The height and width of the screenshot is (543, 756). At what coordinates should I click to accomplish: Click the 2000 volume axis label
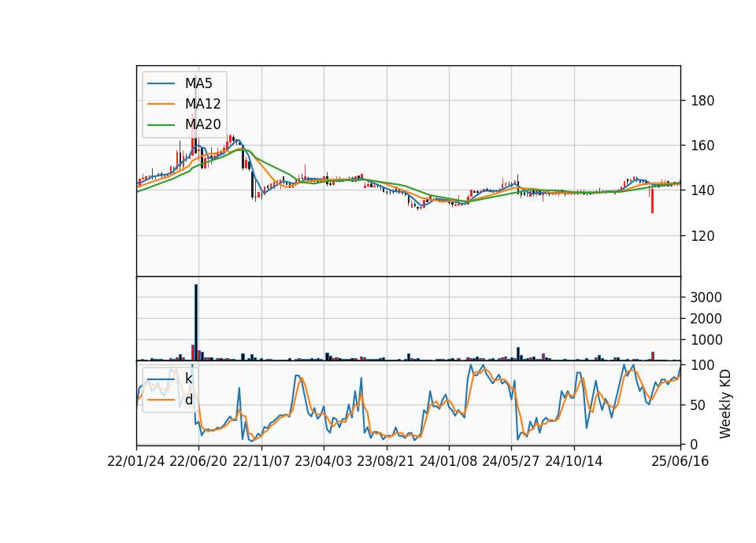click(706, 319)
